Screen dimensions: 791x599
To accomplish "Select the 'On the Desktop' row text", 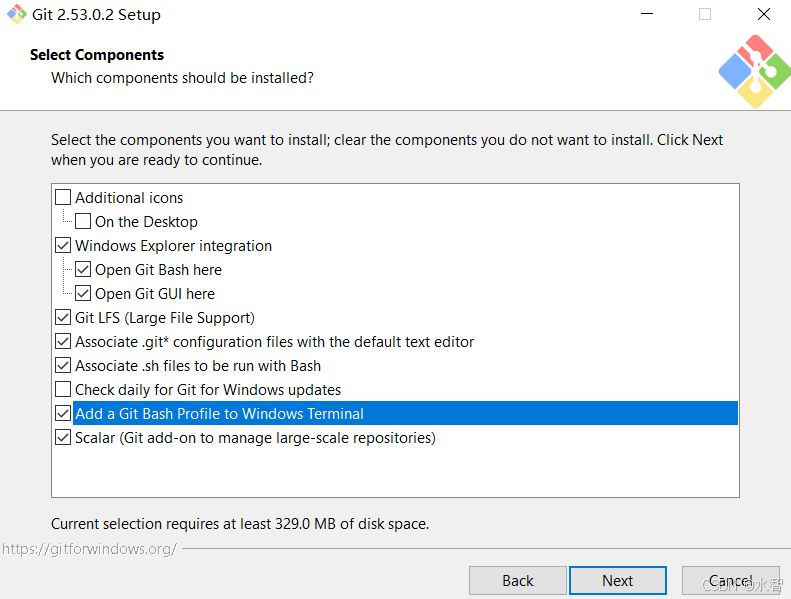I will (x=146, y=222).
